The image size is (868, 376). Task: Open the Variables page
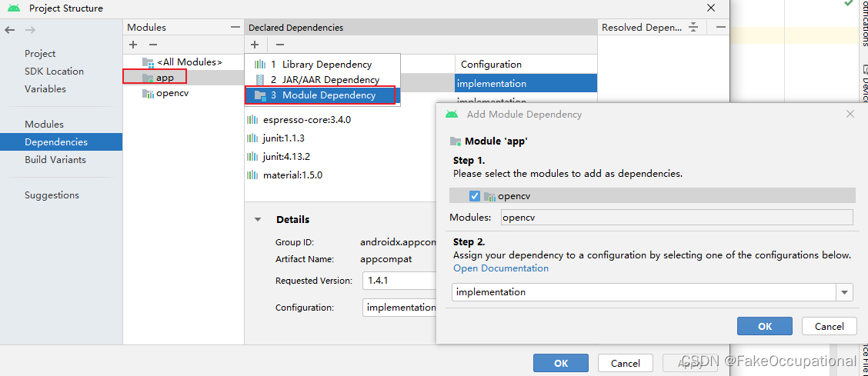45,89
